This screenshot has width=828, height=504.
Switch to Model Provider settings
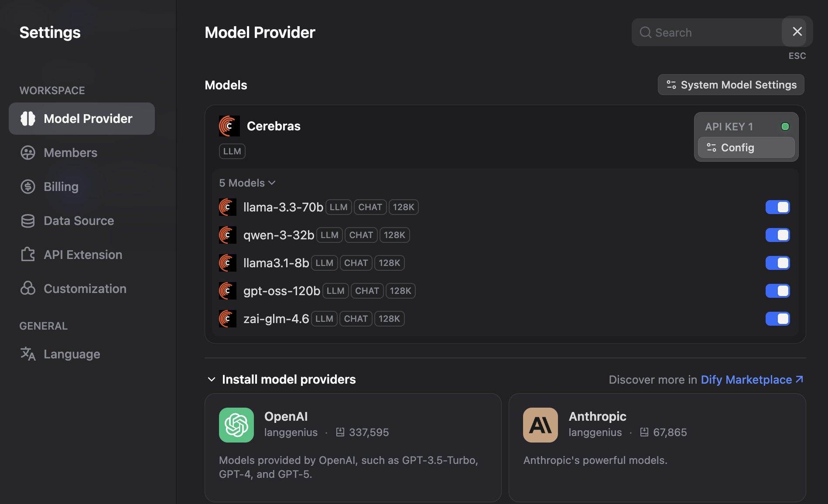point(82,118)
